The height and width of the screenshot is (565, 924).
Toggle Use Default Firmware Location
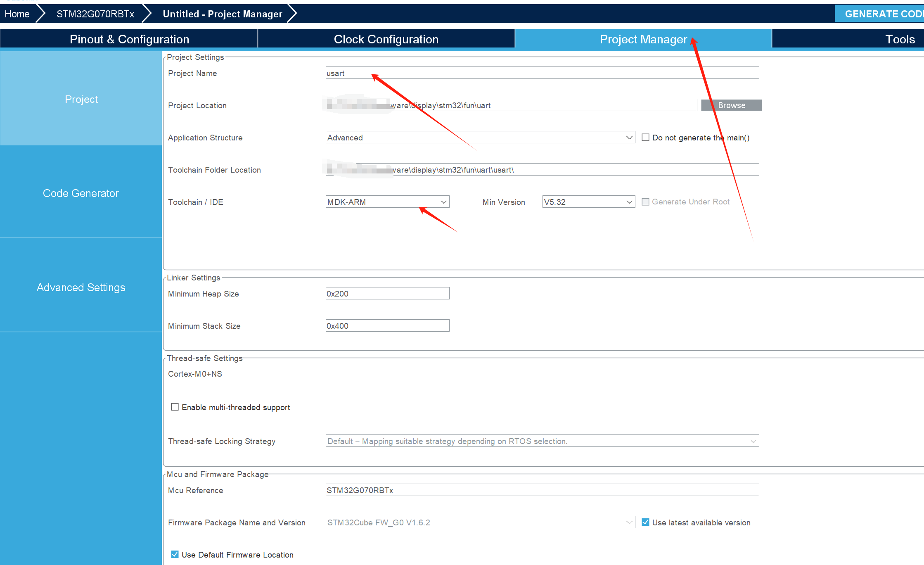(175, 555)
